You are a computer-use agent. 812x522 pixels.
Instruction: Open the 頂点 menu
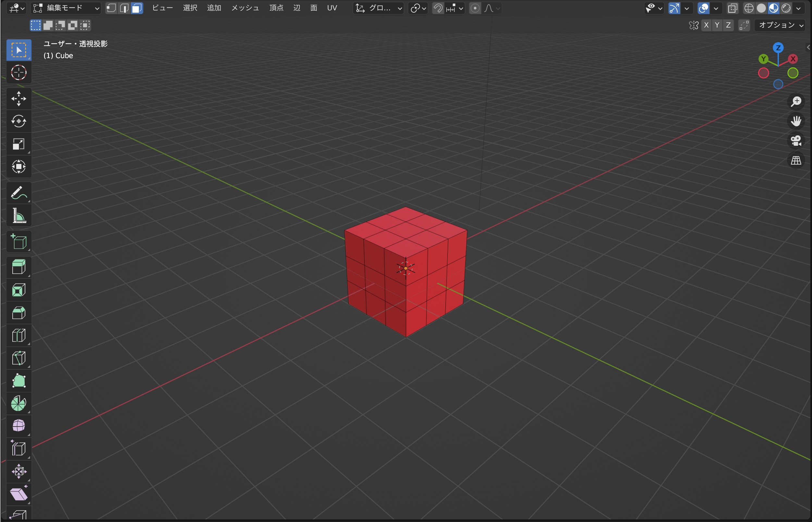click(276, 8)
